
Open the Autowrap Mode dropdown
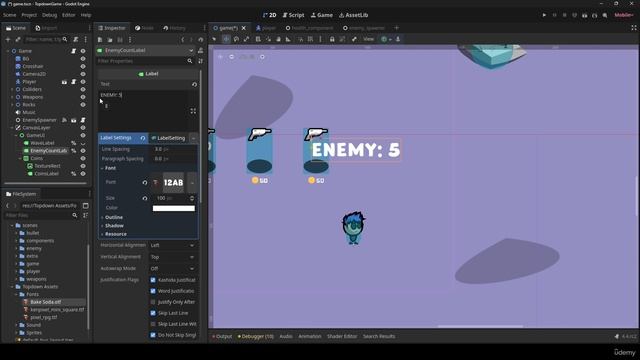click(x=172, y=269)
